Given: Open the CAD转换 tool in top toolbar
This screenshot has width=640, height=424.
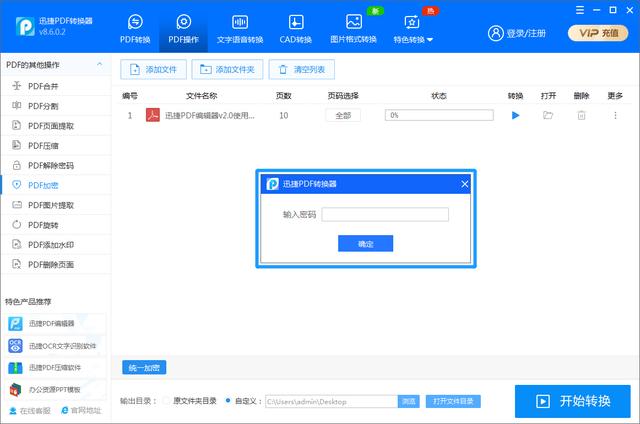Looking at the screenshot, I should click(296, 29).
